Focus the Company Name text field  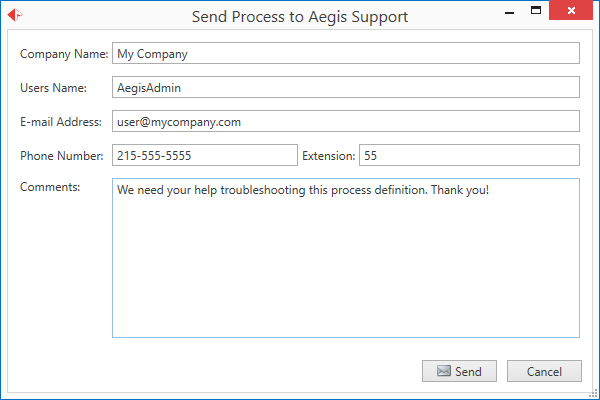click(345, 54)
